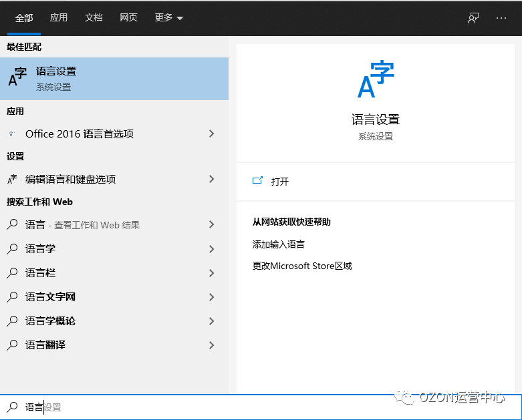Select the 语言设置 best match result
522x420 pixels.
tap(114, 79)
